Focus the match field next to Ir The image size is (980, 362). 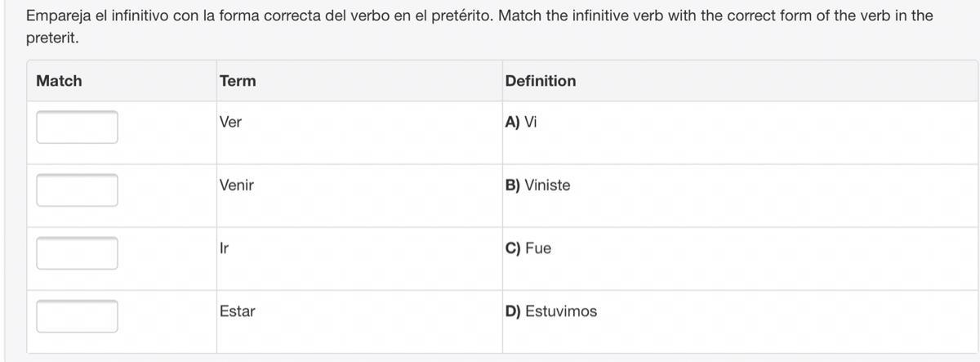[x=77, y=253]
